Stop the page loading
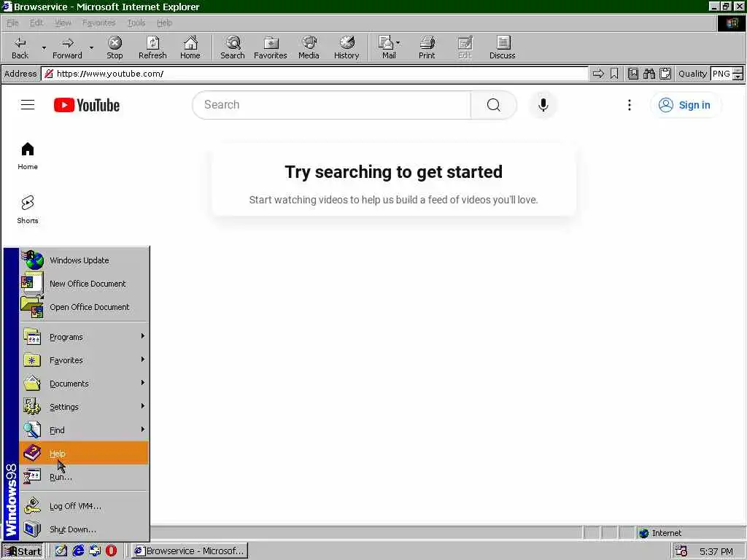This screenshot has height=560, width=747. [115, 47]
